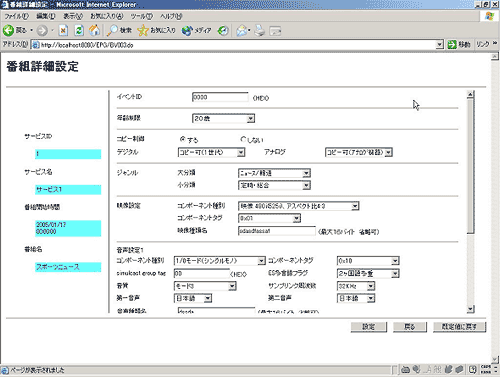Click the イベントID input field
500x377 pixels.
(x=220, y=97)
